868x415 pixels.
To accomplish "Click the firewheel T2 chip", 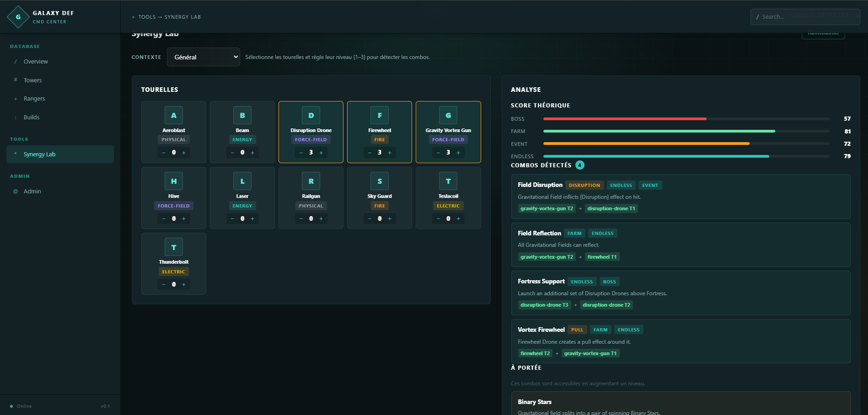I will 535,353.
